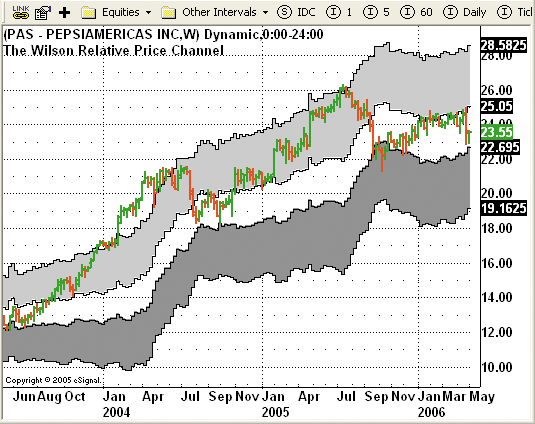535x424 pixels.
Task: Select the Tick interval button
Action: click(x=526, y=13)
